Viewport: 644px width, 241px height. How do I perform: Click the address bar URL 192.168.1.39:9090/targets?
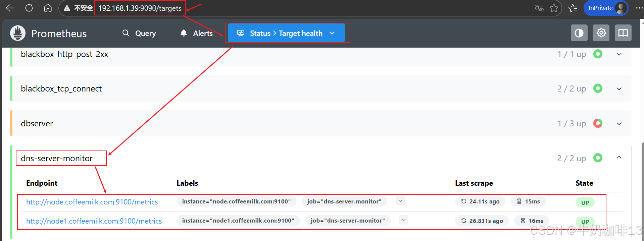click(140, 8)
